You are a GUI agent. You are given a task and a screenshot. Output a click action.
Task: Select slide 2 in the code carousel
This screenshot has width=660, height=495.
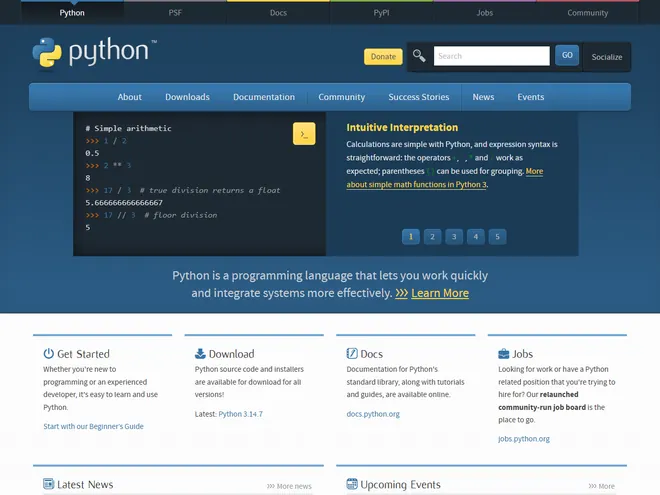coord(432,237)
